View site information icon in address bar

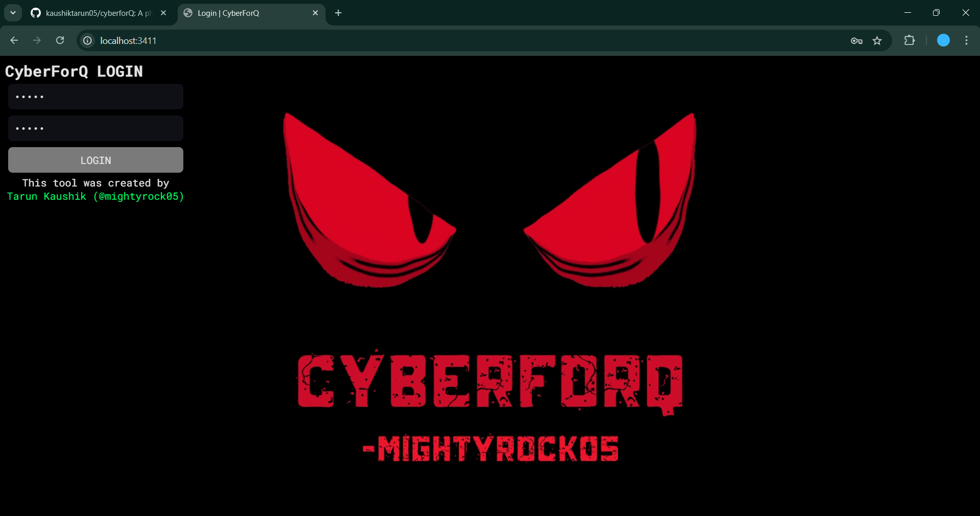pos(88,40)
